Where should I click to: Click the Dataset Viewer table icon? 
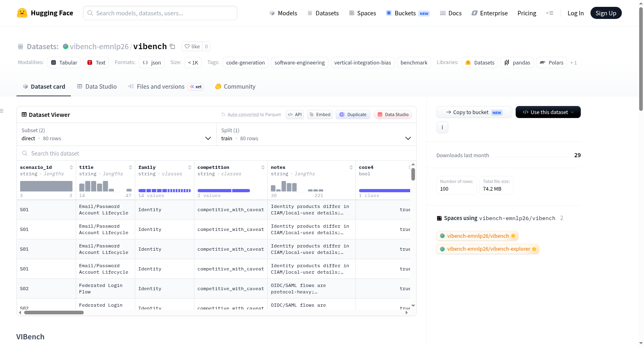24,115
